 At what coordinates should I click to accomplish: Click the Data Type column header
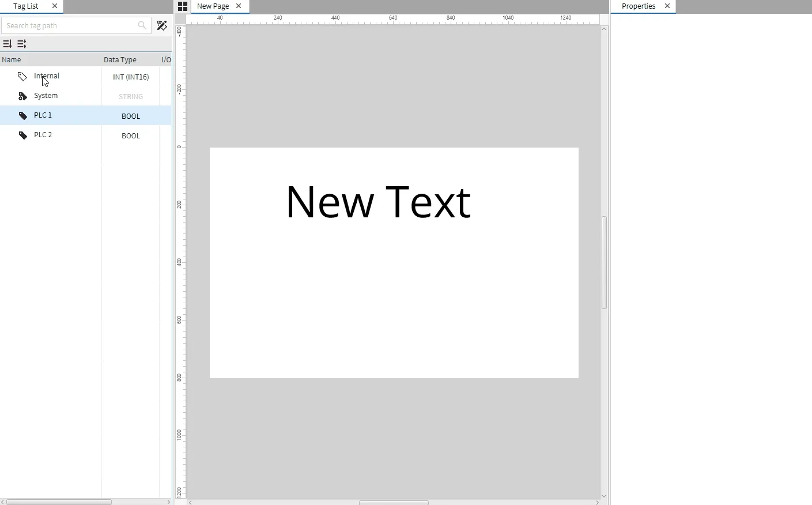click(x=120, y=59)
